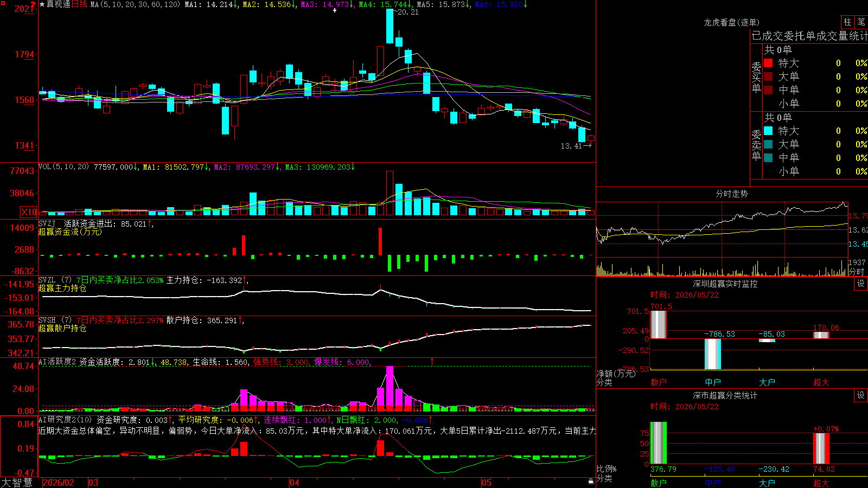Click the 深市超赢分类统计 panel title
Image resolution: width=868 pixels, height=488 pixels.
pyautogui.click(x=725, y=395)
